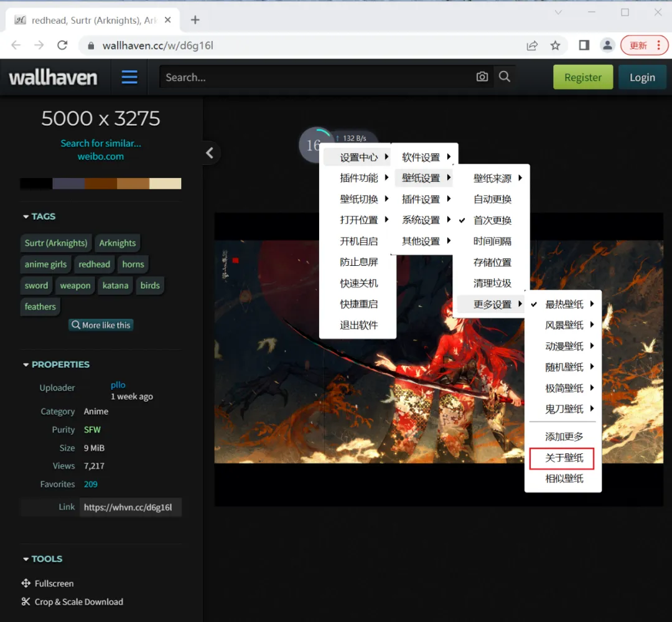The image size is (672, 622).
Task: Choose 退出软件 from the menu
Action: coord(358,325)
